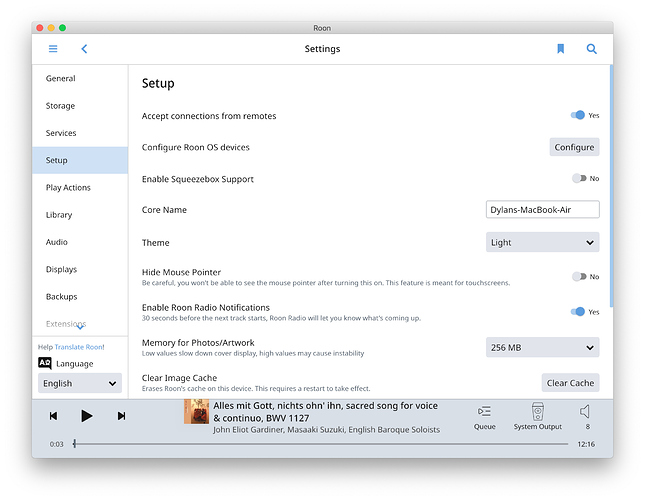Image resolution: width=645 pixels, height=500 pixels.
Task: Select the Storage settings tab
Action: pyautogui.click(x=80, y=106)
